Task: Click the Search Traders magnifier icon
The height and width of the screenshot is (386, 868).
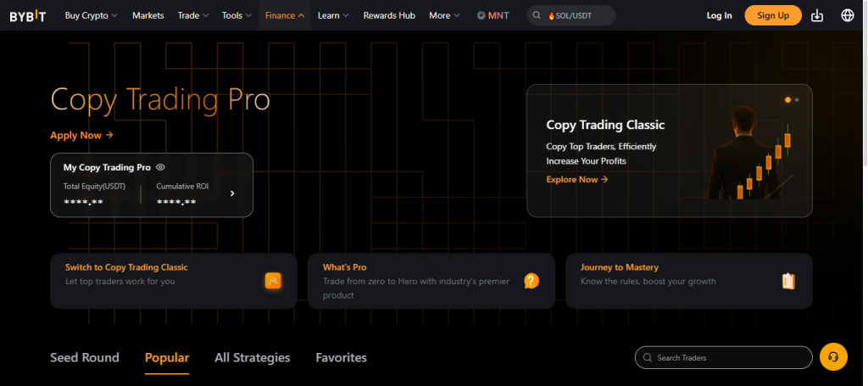Action: pos(647,358)
